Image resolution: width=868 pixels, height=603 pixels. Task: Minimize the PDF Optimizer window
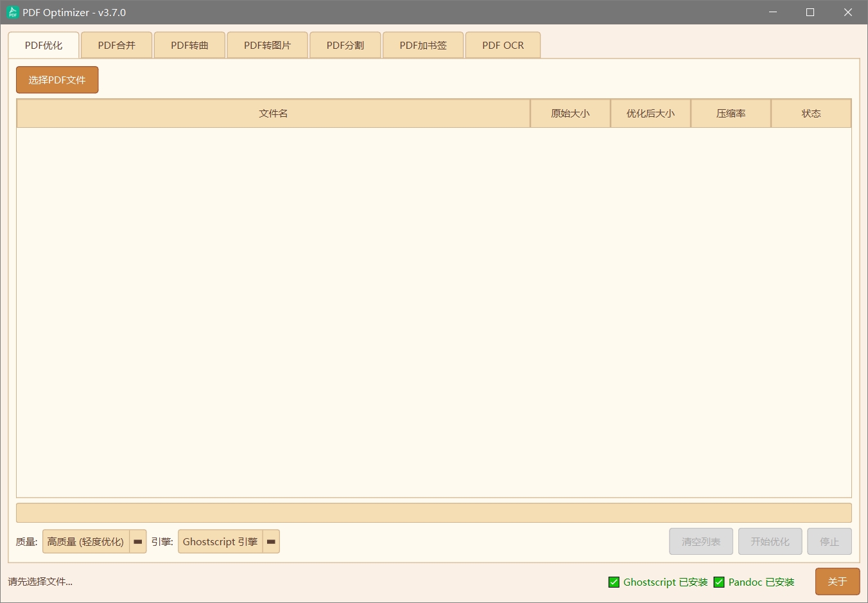(x=773, y=12)
